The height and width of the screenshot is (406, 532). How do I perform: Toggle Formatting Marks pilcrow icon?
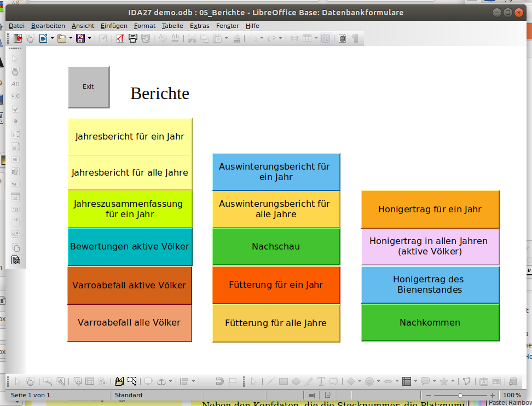pos(355,38)
